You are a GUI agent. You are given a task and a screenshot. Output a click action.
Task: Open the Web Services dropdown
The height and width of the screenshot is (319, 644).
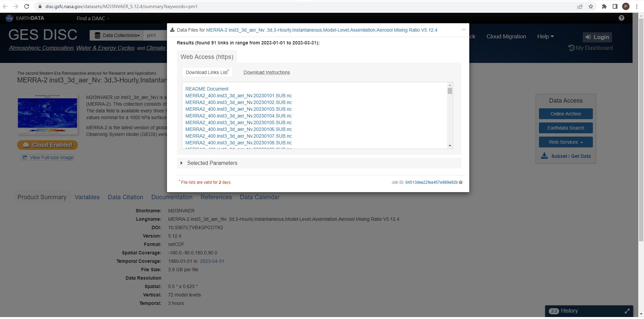point(565,142)
